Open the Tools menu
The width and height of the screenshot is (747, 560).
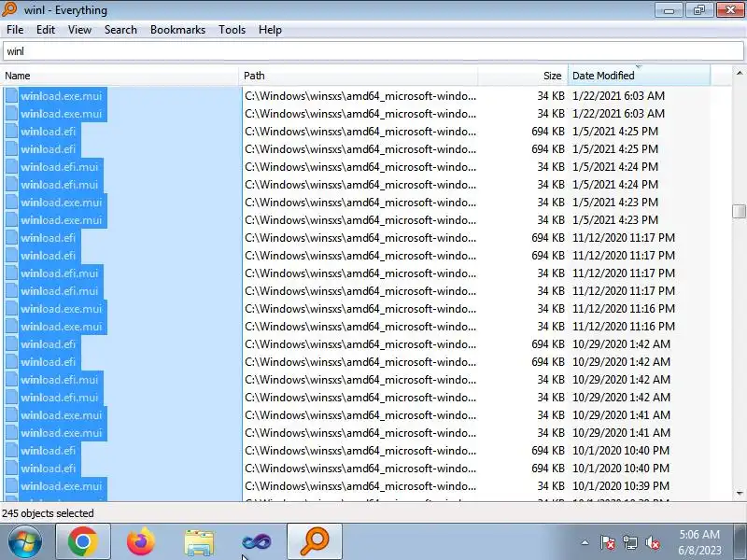(x=232, y=30)
